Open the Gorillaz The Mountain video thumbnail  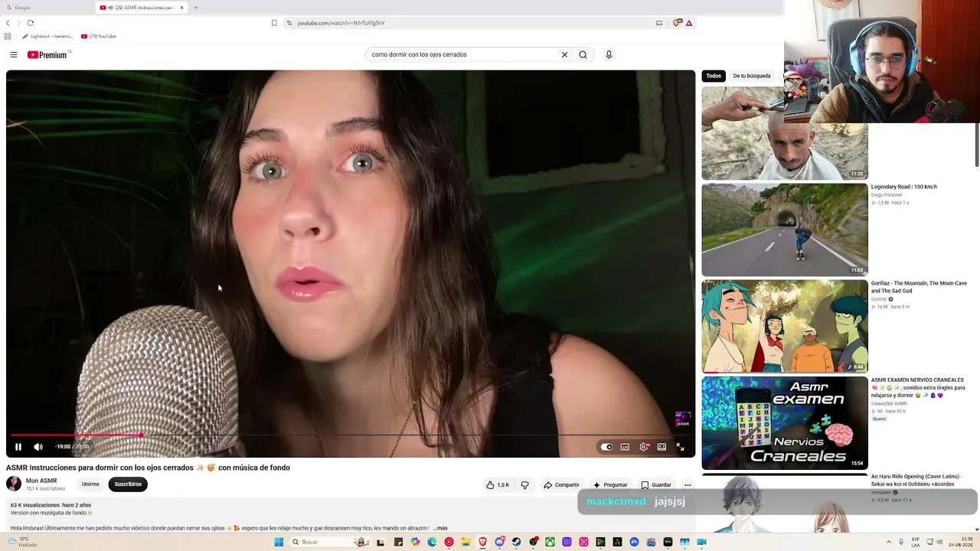785,326
